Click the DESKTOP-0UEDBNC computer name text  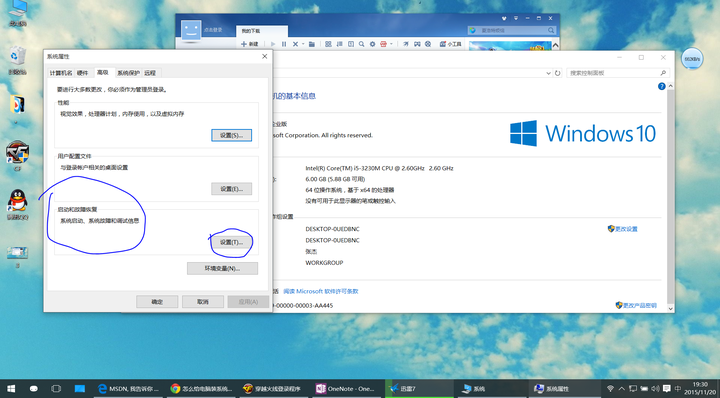(332, 229)
